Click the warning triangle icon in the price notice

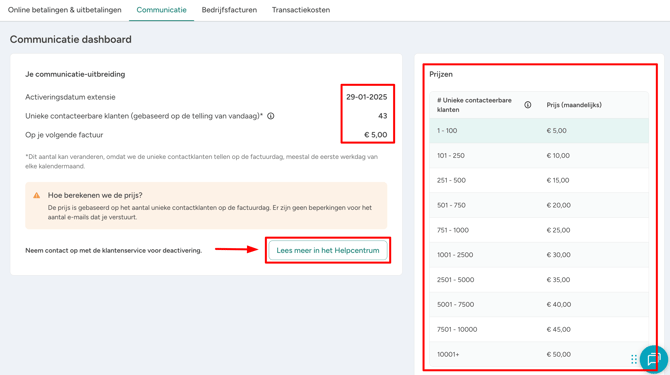click(x=37, y=195)
